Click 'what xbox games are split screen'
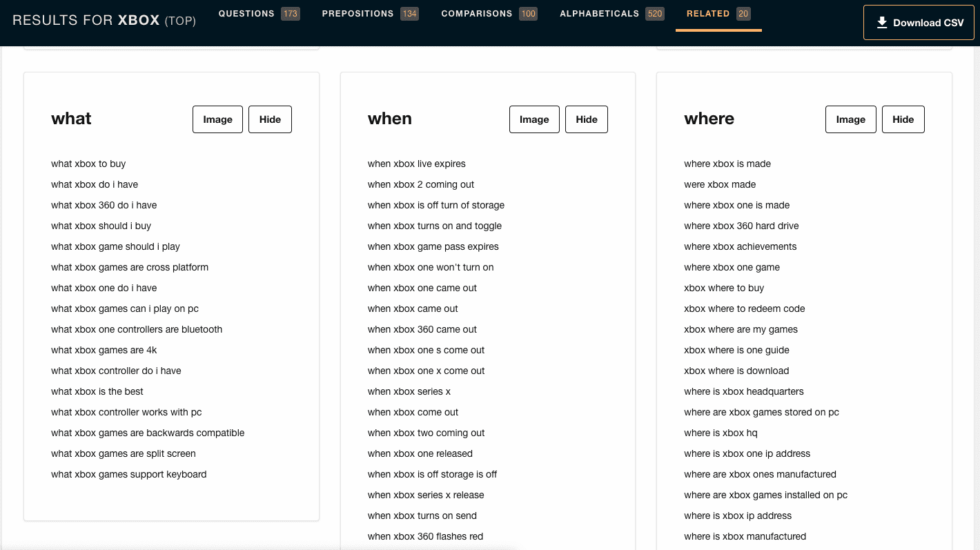 click(x=124, y=453)
